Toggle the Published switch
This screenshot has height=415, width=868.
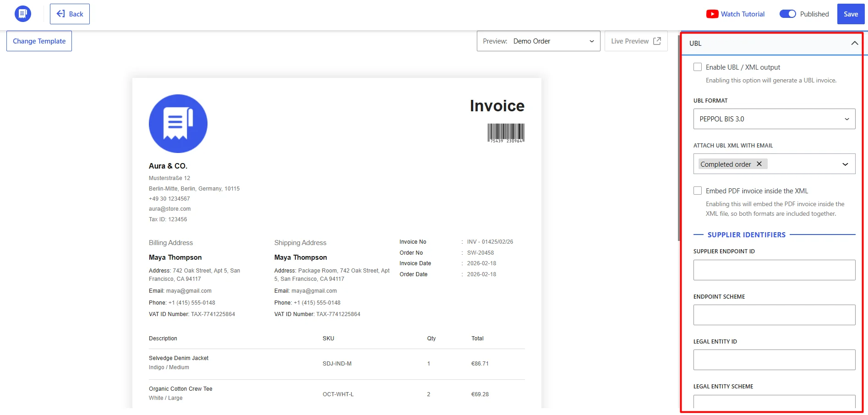click(788, 14)
